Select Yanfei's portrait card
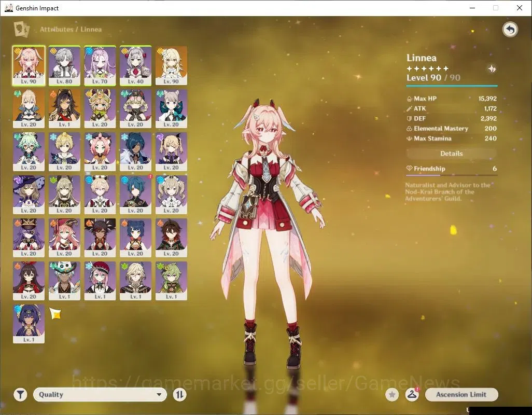Image resolution: width=532 pixels, height=415 pixels. [x=64, y=238]
